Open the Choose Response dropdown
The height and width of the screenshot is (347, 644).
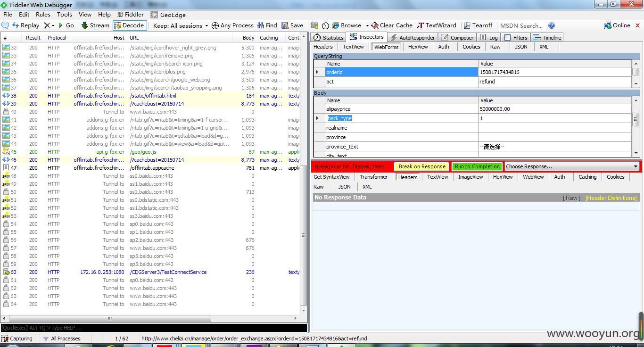pyautogui.click(x=571, y=166)
